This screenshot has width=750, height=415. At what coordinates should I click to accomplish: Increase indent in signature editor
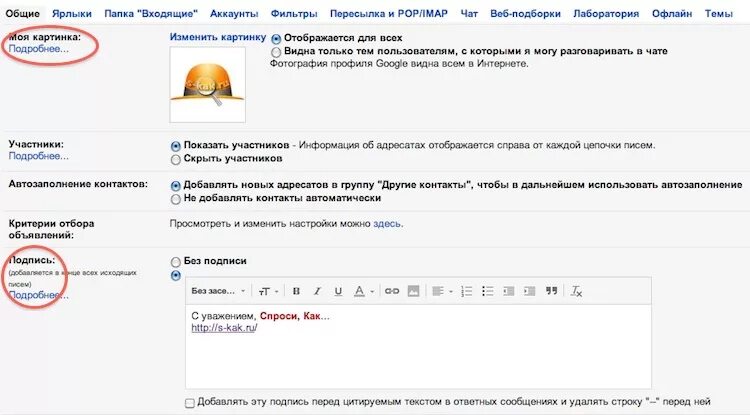click(529, 291)
